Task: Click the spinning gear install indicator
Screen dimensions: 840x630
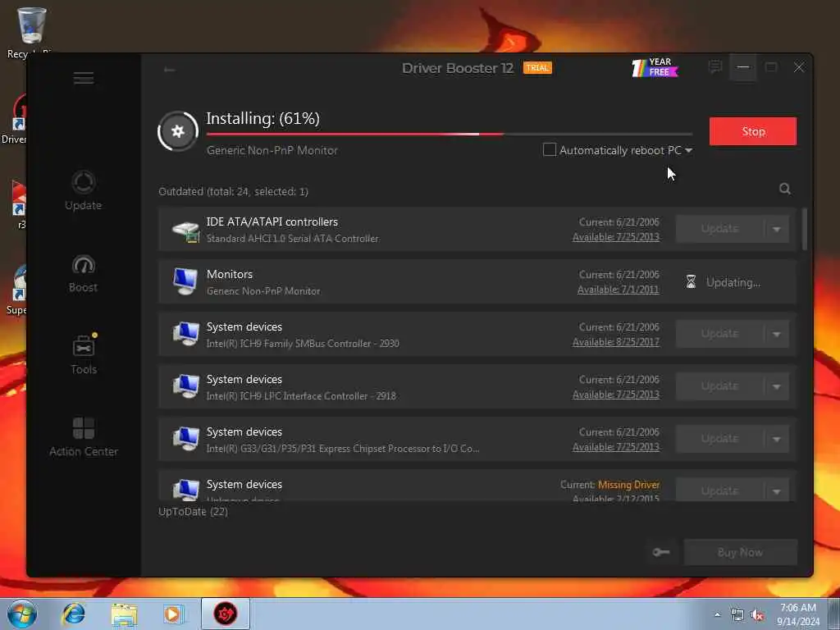Action: coord(178,131)
